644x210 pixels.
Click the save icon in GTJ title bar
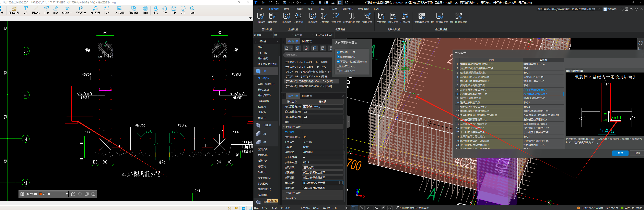[x=284, y=2]
